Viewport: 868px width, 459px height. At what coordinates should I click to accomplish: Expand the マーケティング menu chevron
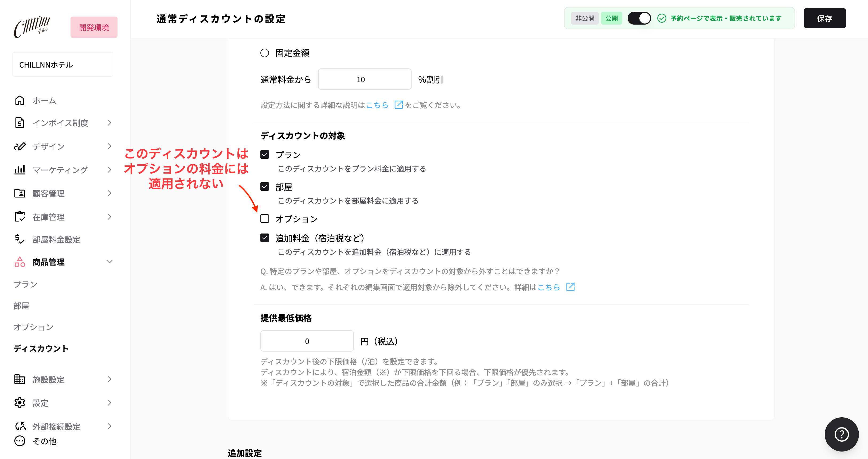pos(109,169)
